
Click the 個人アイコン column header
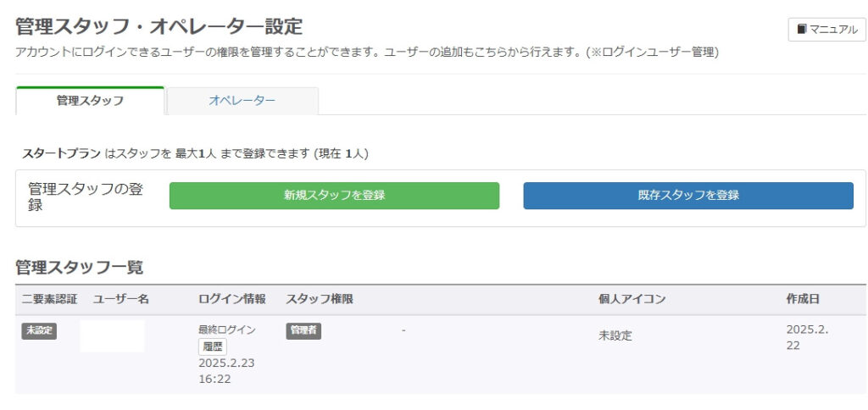[x=632, y=299]
